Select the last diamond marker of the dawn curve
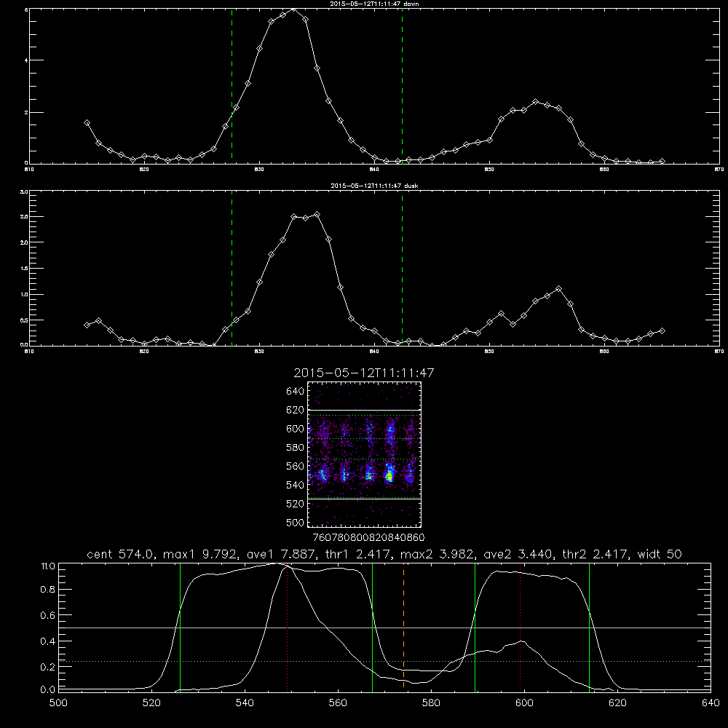 point(662,161)
